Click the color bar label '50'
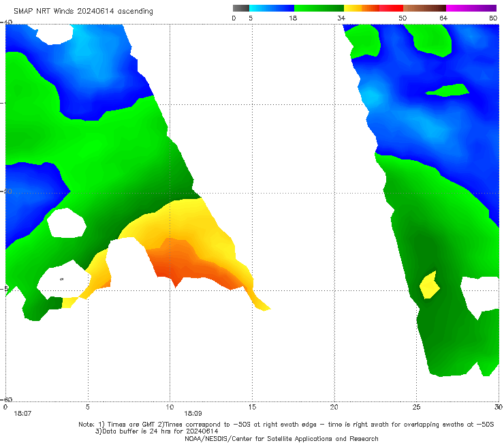504x443 pixels. [403, 18]
